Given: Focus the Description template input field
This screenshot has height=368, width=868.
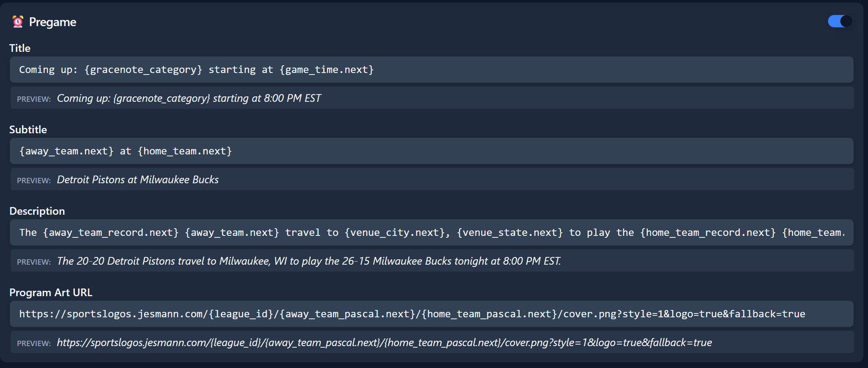Looking at the screenshot, I should point(431,232).
